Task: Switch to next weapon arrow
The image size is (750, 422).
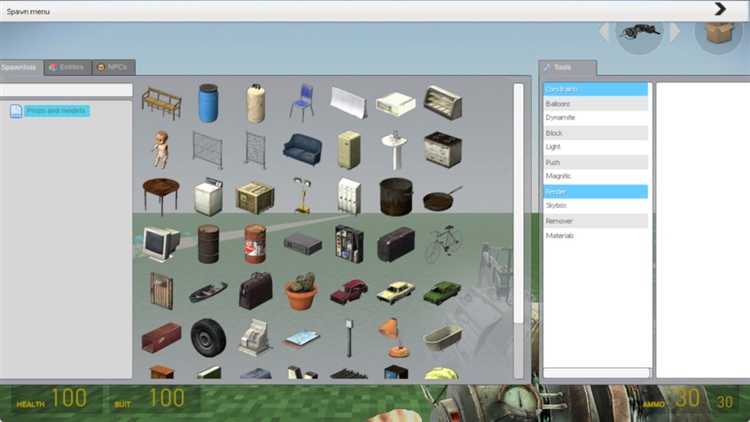Action: click(x=675, y=32)
